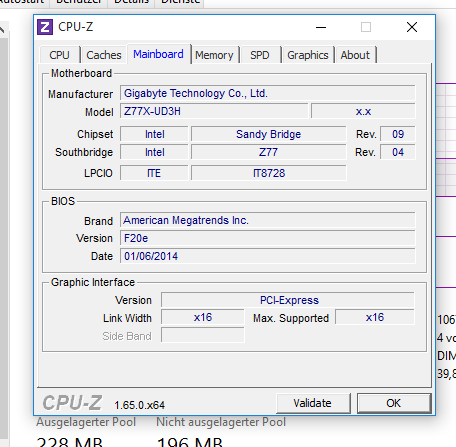The image size is (456, 447).
Task: Click the model revision field x.x
Action: tap(363, 111)
